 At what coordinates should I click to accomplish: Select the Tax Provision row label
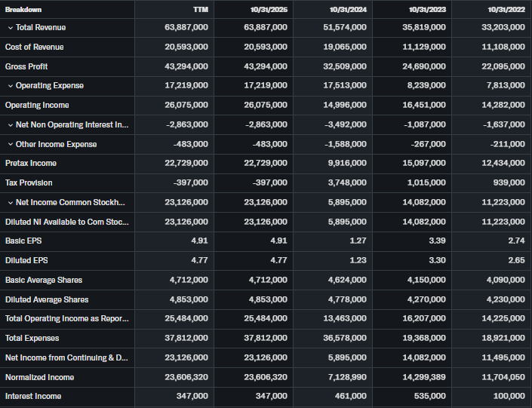click(29, 183)
